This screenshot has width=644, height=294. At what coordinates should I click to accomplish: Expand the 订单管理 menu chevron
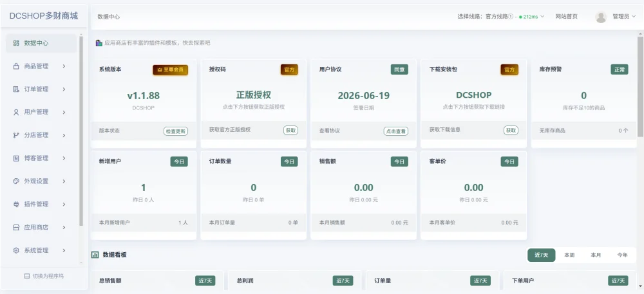tap(64, 89)
